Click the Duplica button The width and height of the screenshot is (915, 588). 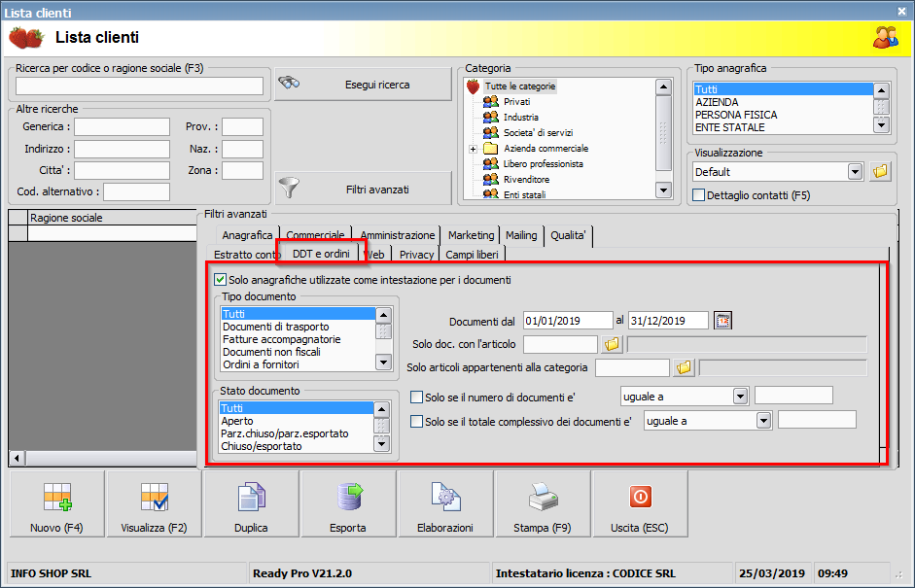251,504
